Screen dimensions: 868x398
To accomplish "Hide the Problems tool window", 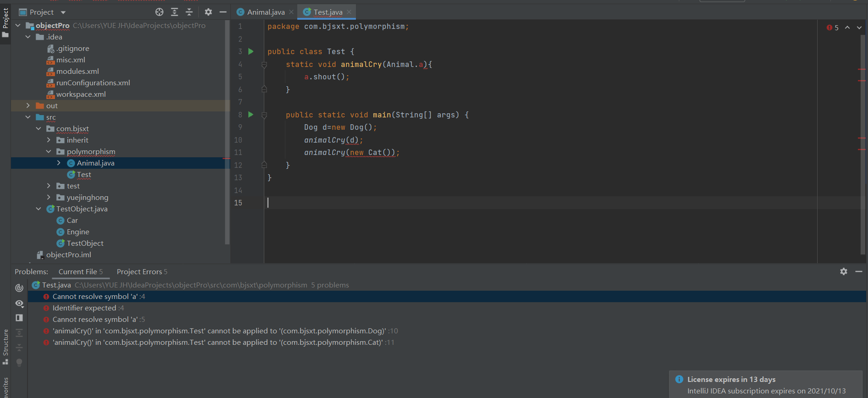I will (859, 271).
